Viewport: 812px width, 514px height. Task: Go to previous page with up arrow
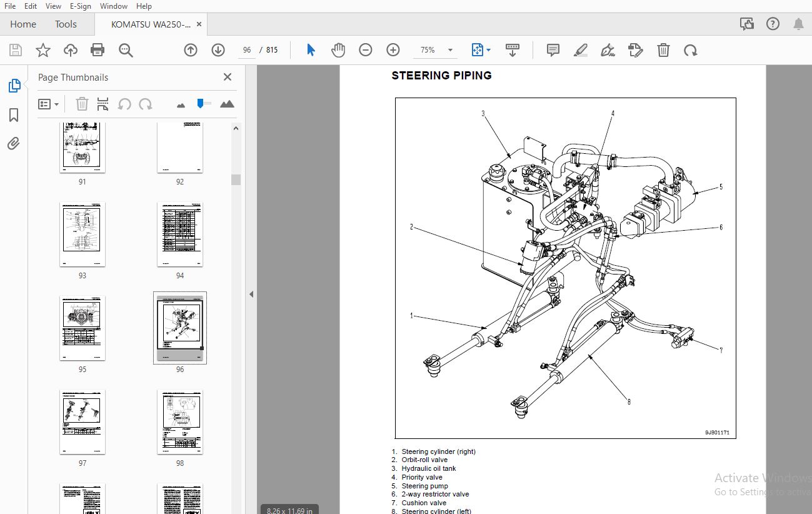point(191,50)
